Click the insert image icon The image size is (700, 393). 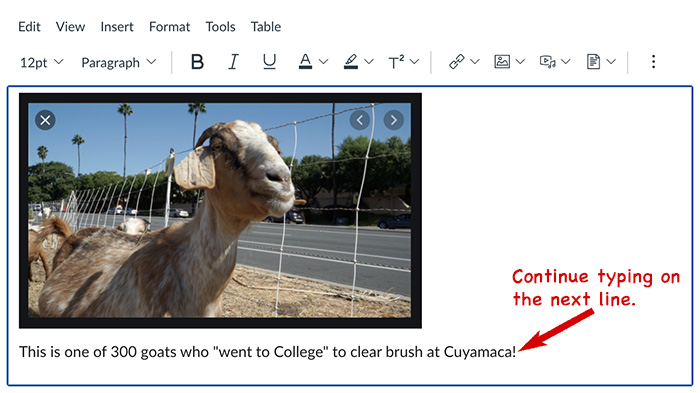click(502, 62)
